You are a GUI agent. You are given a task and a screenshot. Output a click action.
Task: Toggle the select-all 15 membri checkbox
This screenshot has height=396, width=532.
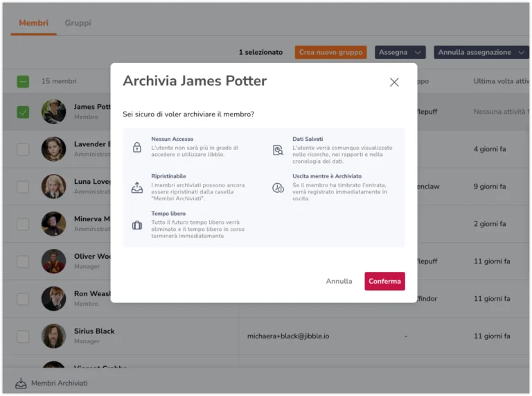pos(23,81)
